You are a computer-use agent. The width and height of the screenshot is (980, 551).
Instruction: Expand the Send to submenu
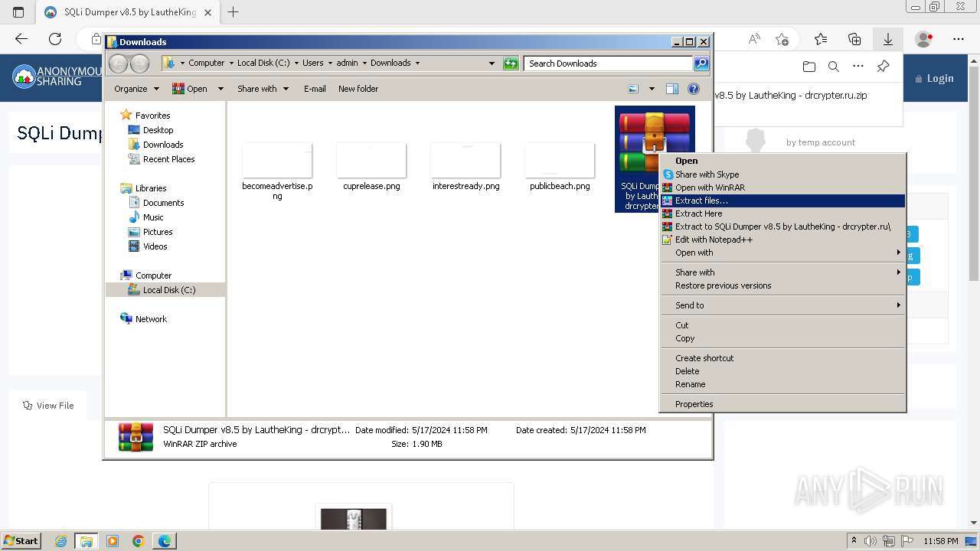click(782, 305)
